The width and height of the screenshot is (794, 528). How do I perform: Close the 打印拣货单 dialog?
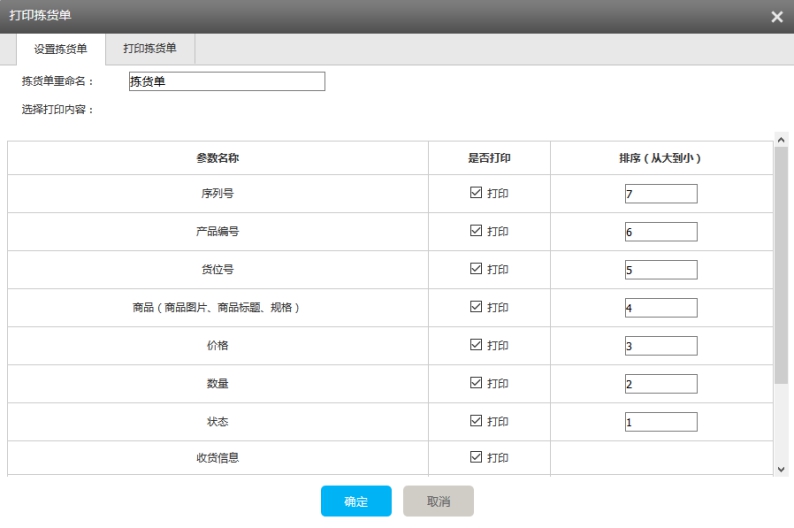(776, 16)
